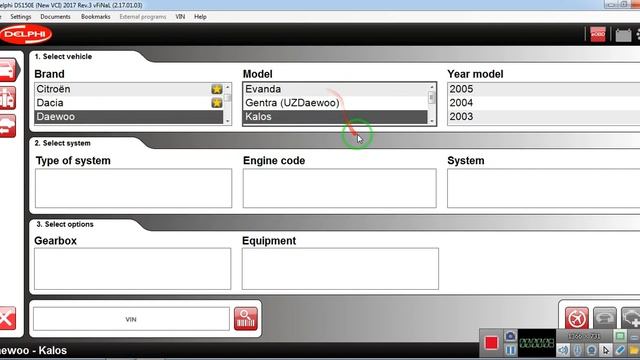This screenshot has height=360, width=640.
Task: Click the Gearbox list box
Action: pyautogui.click(x=133, y=269)
